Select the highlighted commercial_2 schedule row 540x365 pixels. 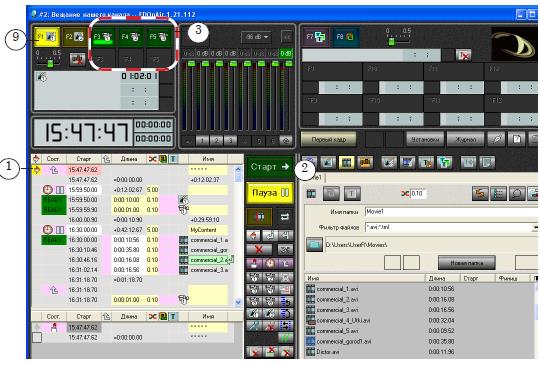click(134, 260)
